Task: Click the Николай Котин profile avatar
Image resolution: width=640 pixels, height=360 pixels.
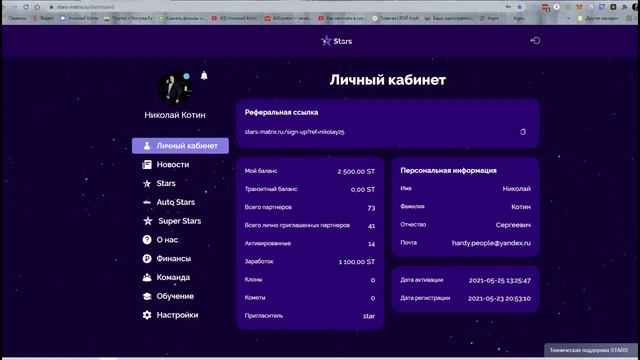Action: coord(175,88)
